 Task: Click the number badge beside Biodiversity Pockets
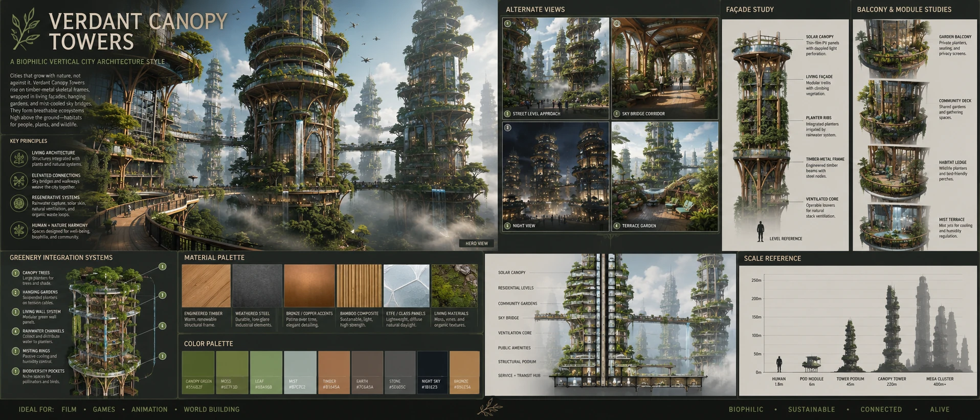16,371
